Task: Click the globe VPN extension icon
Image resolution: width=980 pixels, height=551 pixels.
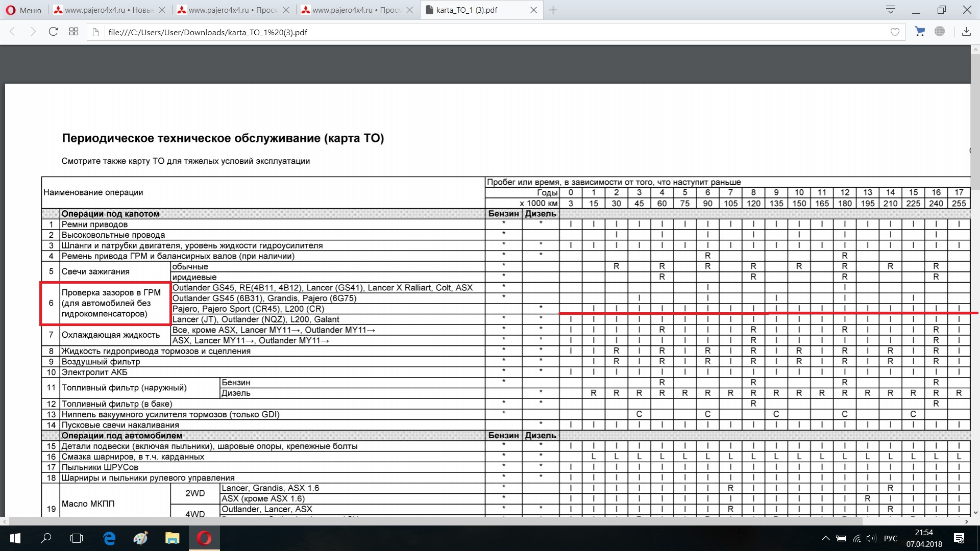Action: [940, 32]
